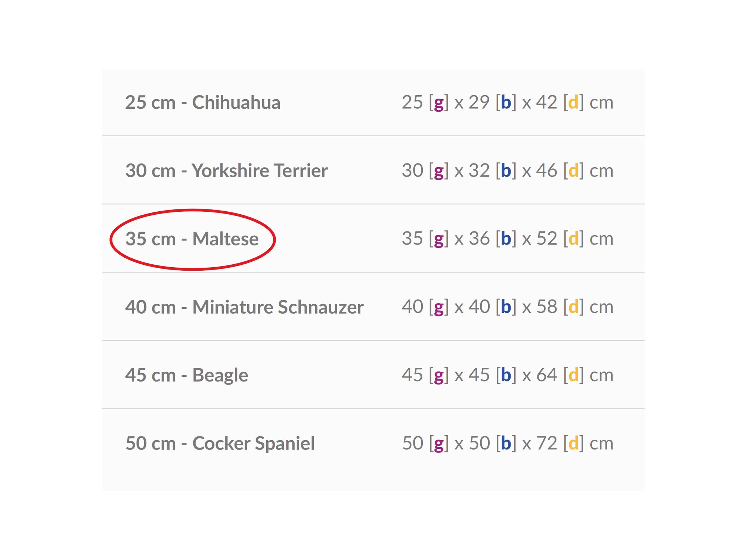Select the "50 cm - Cocker Spaniel" label
Viewport: 747px width, 560px height.
(x=220, y=444)
